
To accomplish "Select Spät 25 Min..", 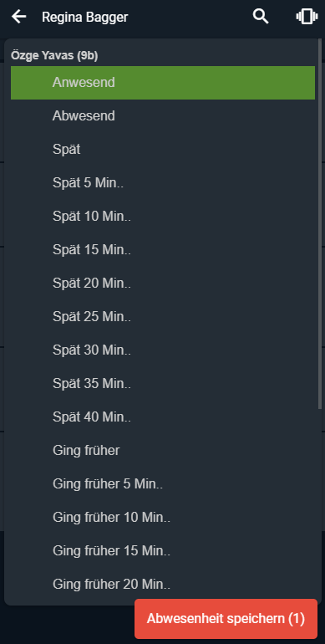I will click(x=163, y=317).
